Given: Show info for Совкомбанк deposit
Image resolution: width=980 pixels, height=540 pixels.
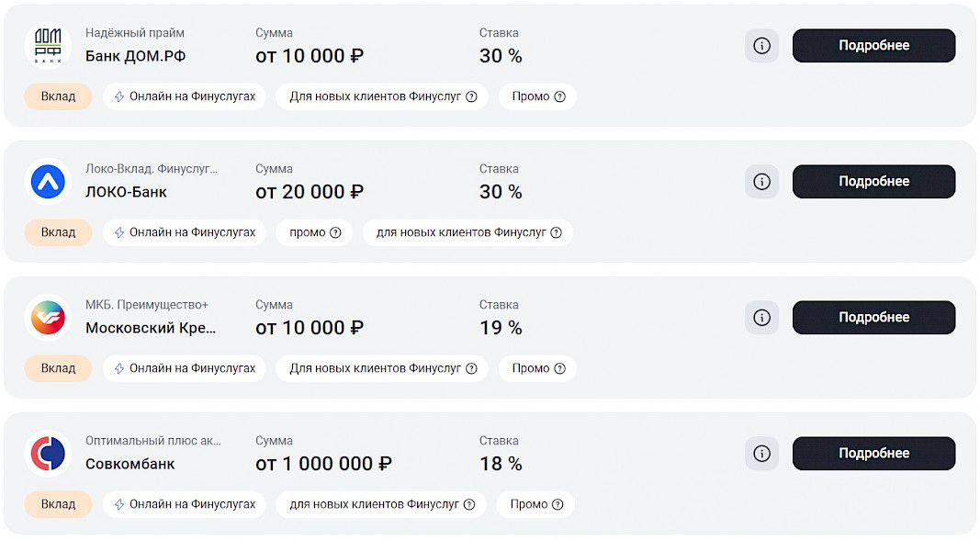Looking at the screenshot, I should 761,454.
